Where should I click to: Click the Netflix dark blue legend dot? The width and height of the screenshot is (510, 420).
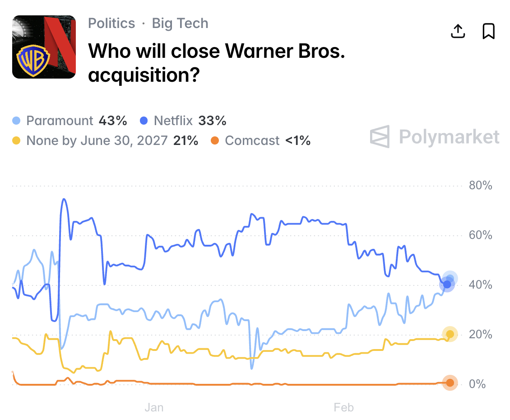[x=144, y=121]
